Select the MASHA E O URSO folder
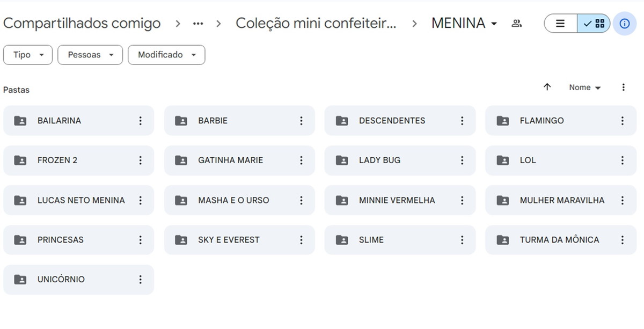Screen dimensions: 644x329 tap(239, 200)
